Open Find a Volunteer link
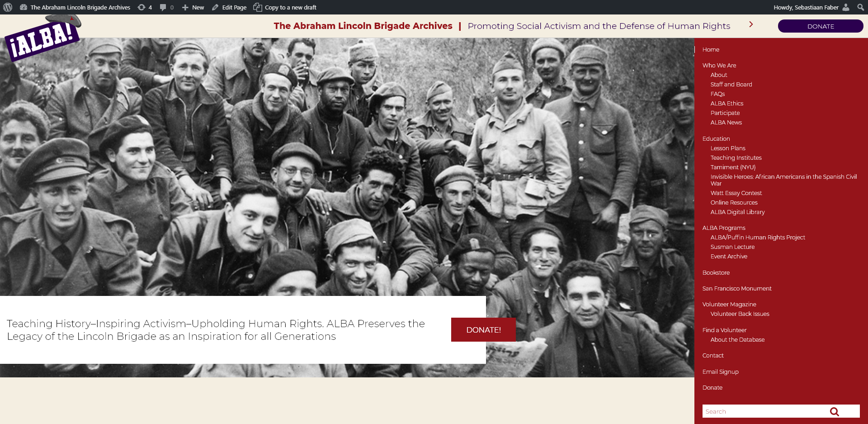868x424 pixels. pos(724,330)
